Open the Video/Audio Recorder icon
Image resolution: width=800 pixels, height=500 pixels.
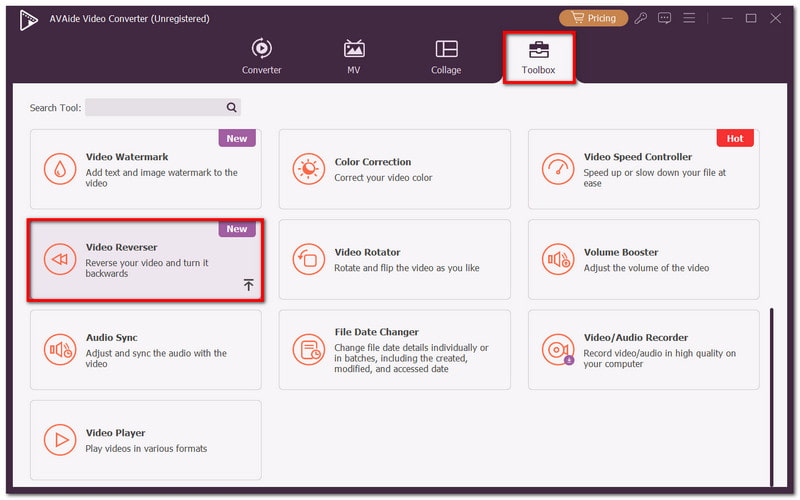tap(558, 350)
